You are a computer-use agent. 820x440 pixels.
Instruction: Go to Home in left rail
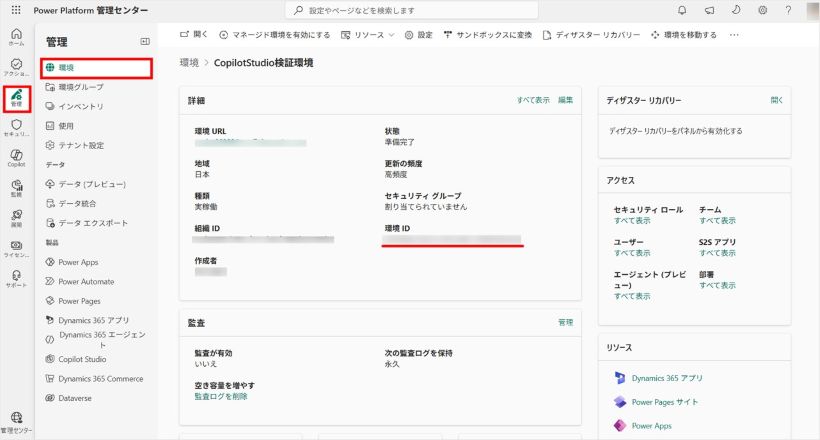(16, 37)
